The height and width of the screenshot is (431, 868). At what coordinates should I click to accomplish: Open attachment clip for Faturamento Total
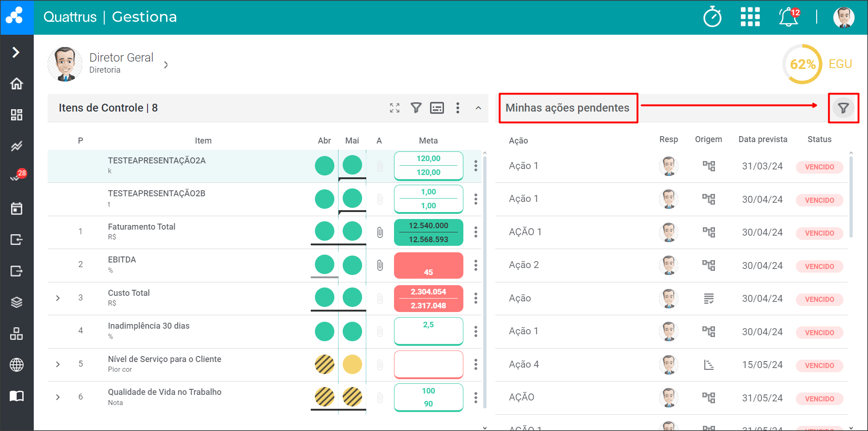380,232
